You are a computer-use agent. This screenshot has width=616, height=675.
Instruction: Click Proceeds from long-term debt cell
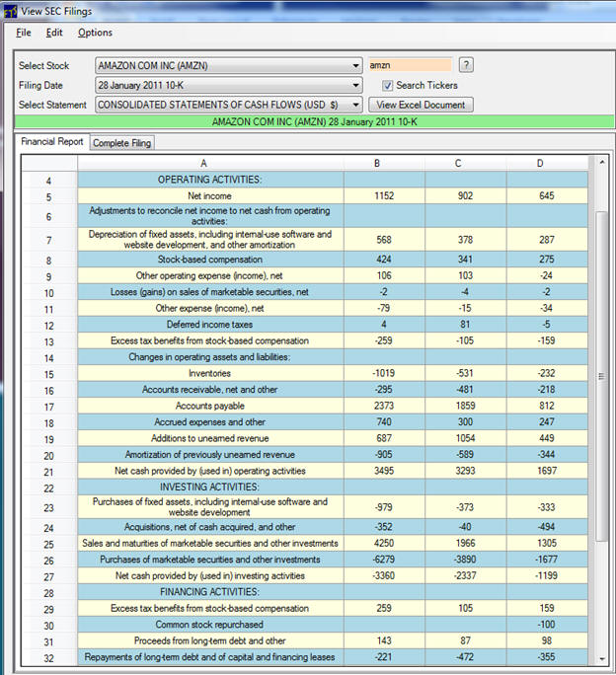(210, 641)
